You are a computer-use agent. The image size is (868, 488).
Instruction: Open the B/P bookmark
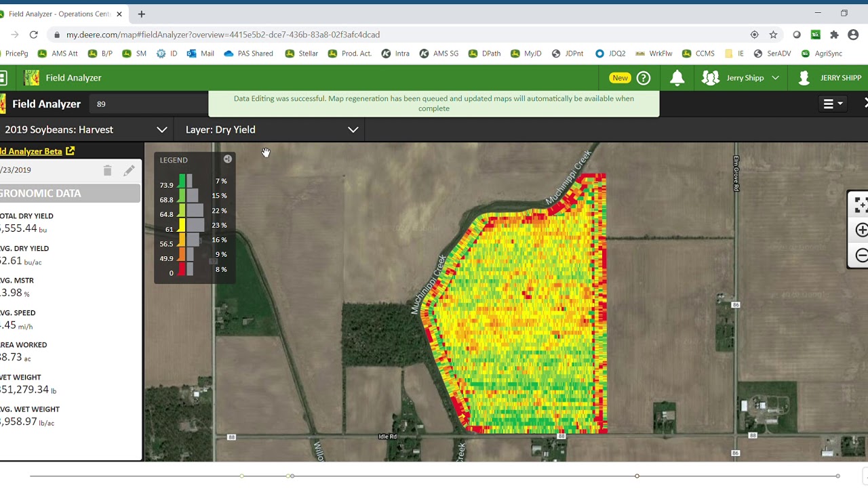(100, 54)
